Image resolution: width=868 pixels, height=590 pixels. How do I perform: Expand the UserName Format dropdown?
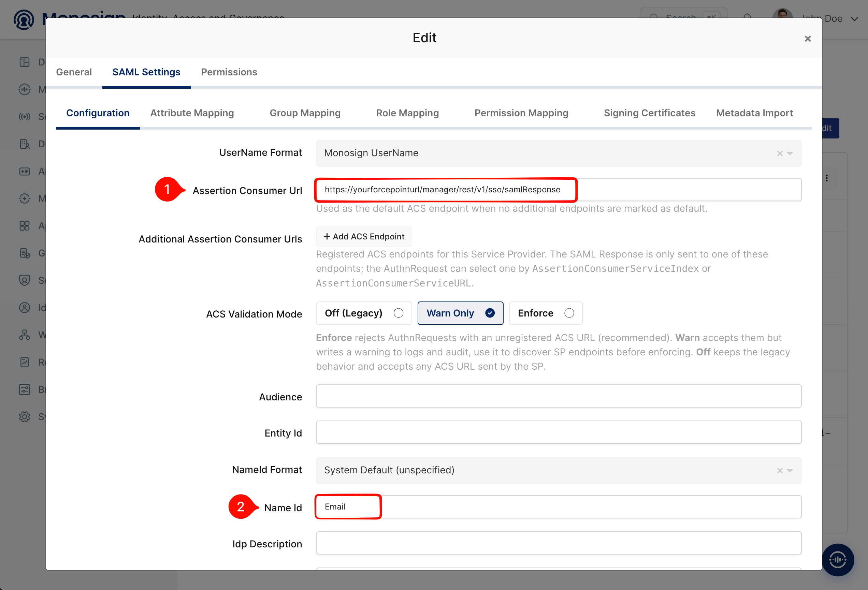coord(790,153)
